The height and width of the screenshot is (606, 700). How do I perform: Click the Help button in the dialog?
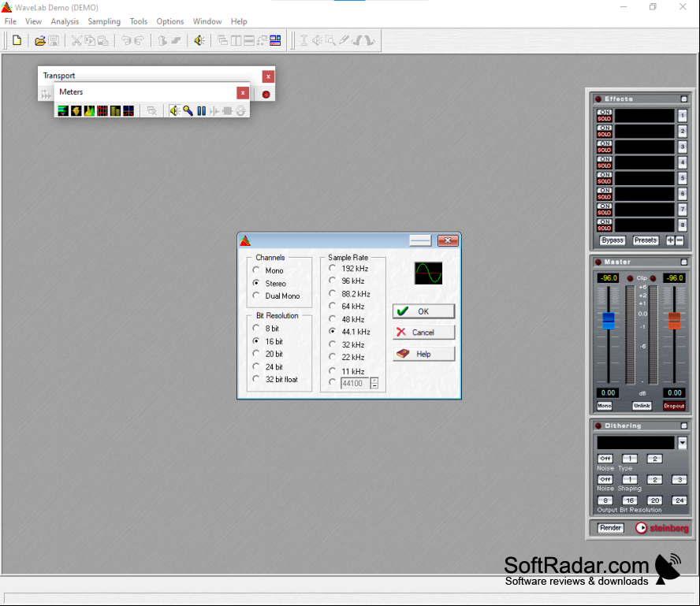[423, 354]
